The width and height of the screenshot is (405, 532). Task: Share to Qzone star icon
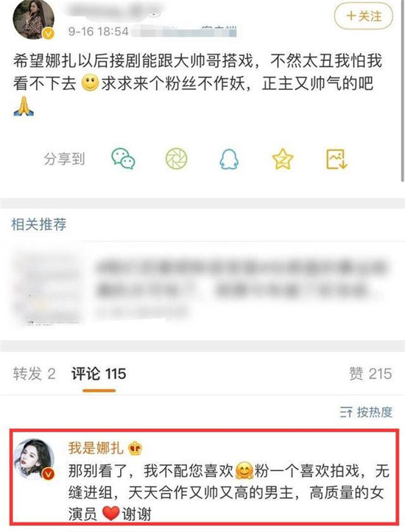283,158
